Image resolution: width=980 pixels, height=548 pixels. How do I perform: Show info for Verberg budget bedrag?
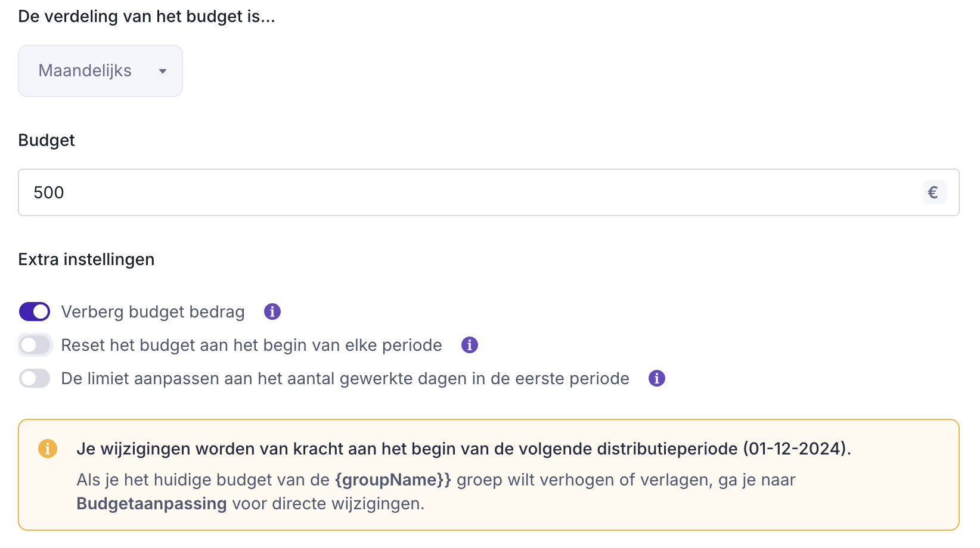point(272,312)
